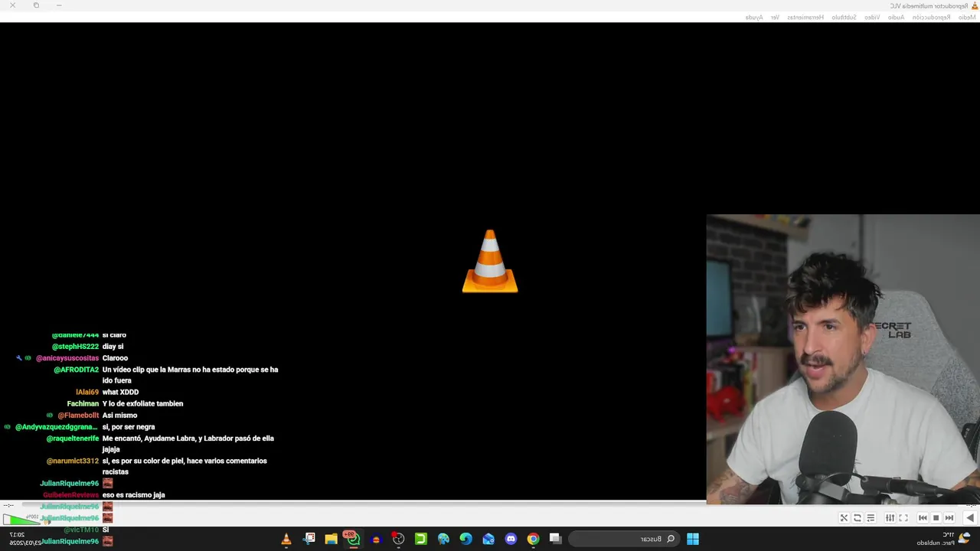Skip to the previous track in VLC
The width and height of the screenshot is (980, 551).
(x=949, y=518)
